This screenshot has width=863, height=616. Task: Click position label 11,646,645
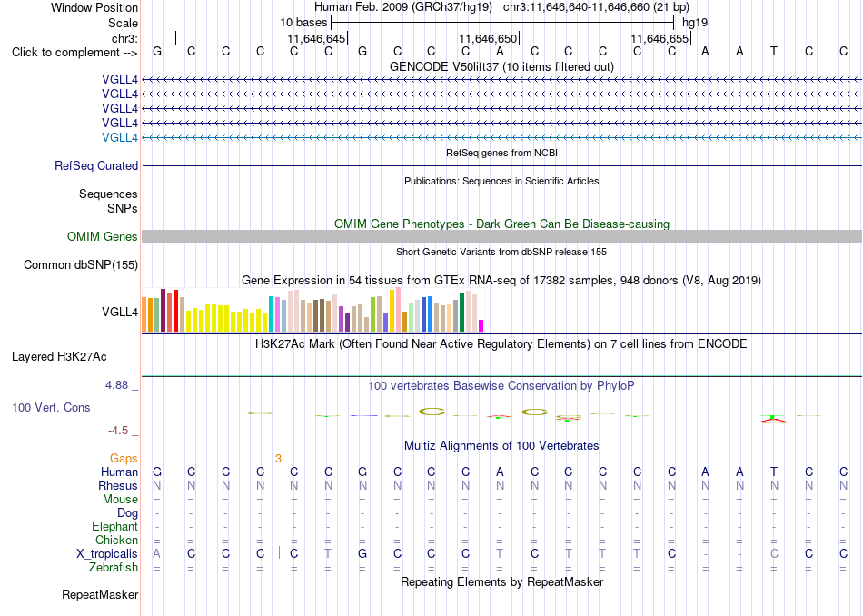pos(316,38)
